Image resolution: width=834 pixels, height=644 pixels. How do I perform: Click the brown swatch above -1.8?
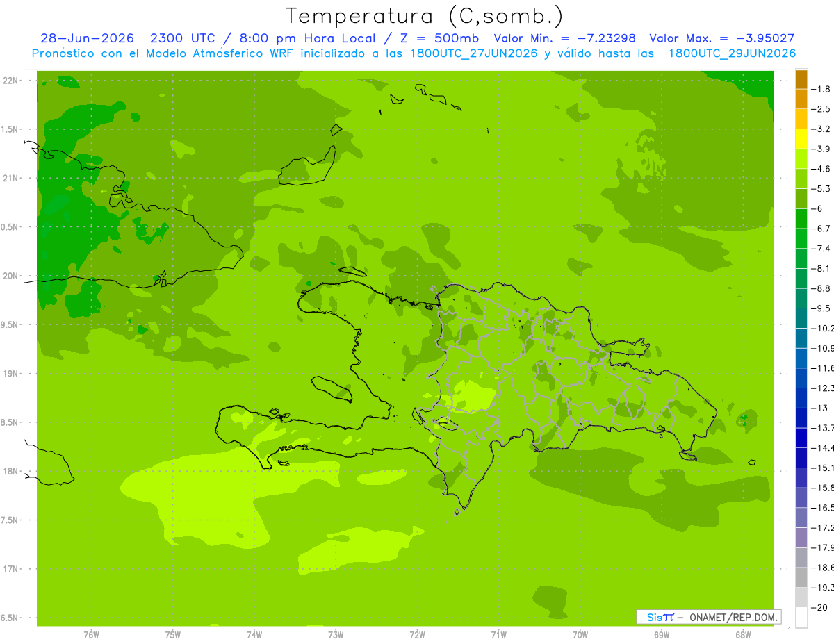(x=801, y=79)
